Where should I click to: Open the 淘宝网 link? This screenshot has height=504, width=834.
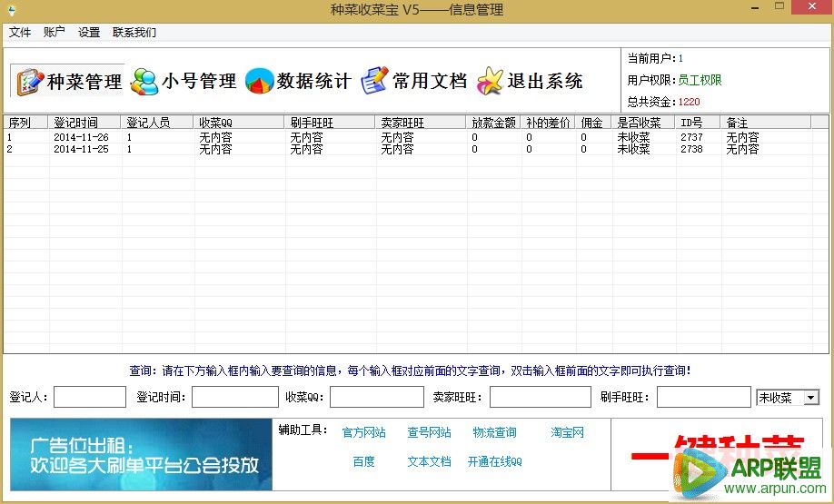tap(568, 433)
